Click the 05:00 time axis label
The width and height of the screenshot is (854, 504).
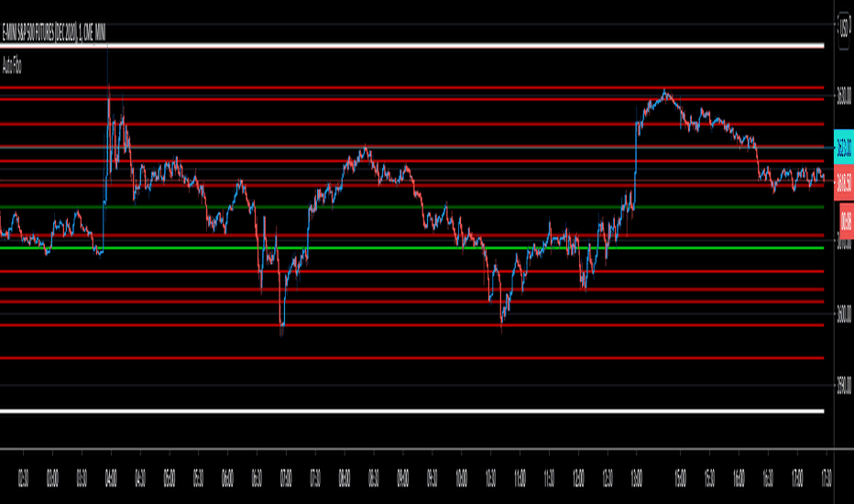tap(170, 478)
